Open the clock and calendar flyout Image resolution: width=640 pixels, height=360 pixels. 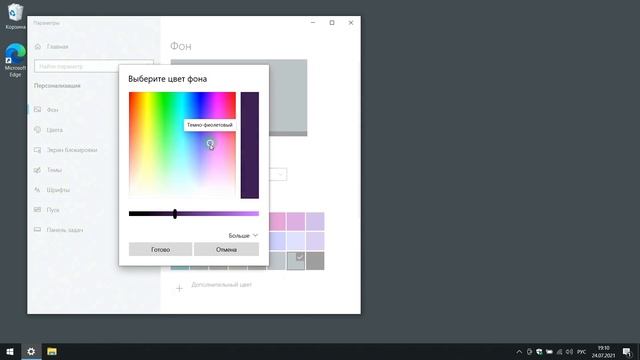click(603, 352)
